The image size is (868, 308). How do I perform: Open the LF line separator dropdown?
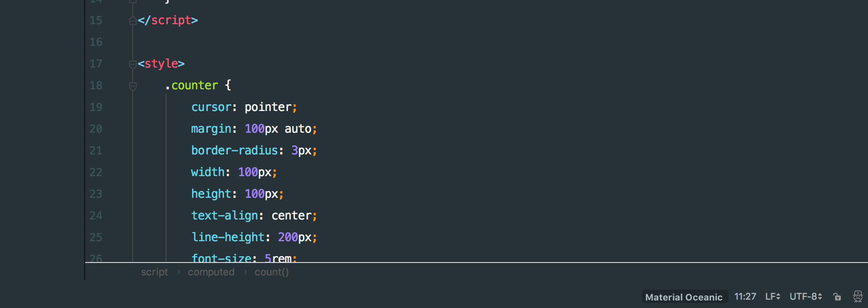772,296
